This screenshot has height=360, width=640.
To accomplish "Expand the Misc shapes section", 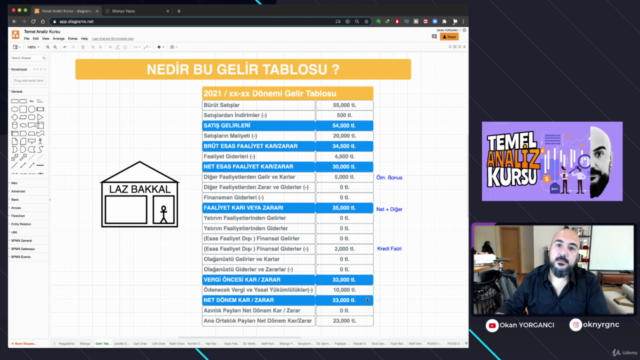I will [27, 183].
